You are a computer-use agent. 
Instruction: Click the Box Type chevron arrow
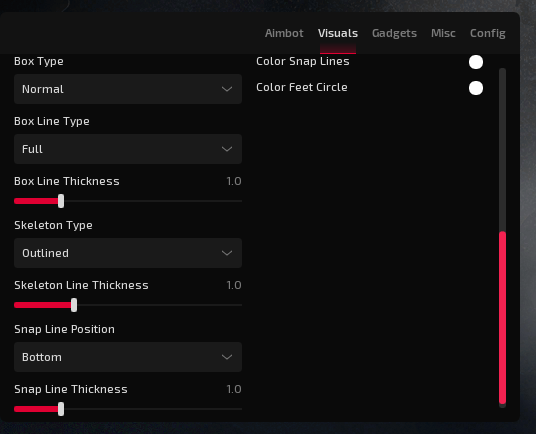pos(227,89)
